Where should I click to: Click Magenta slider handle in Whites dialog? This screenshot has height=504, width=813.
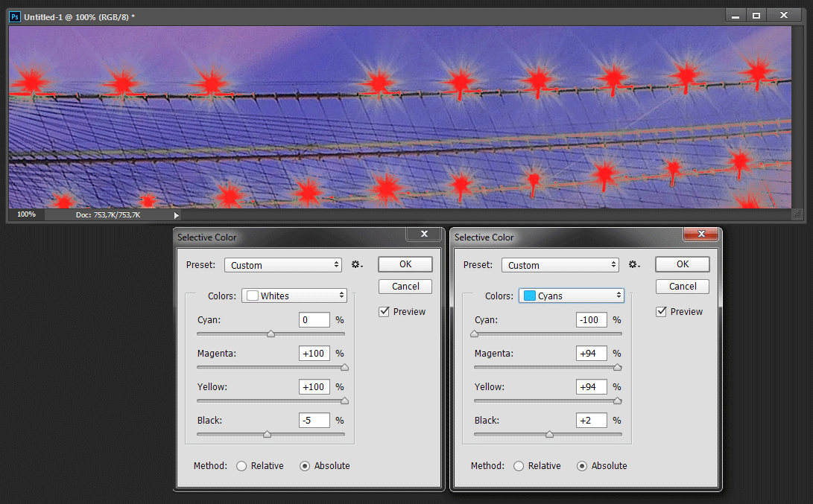344,367
